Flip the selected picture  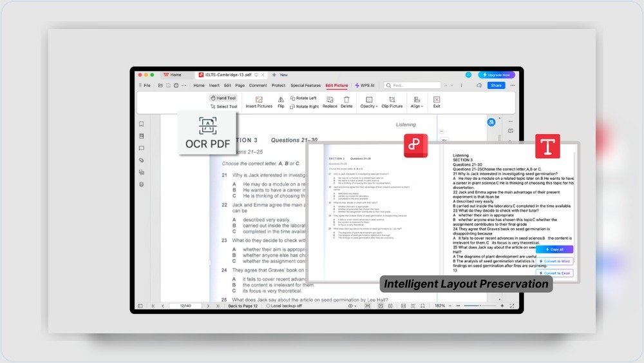(x=281, y=103)
